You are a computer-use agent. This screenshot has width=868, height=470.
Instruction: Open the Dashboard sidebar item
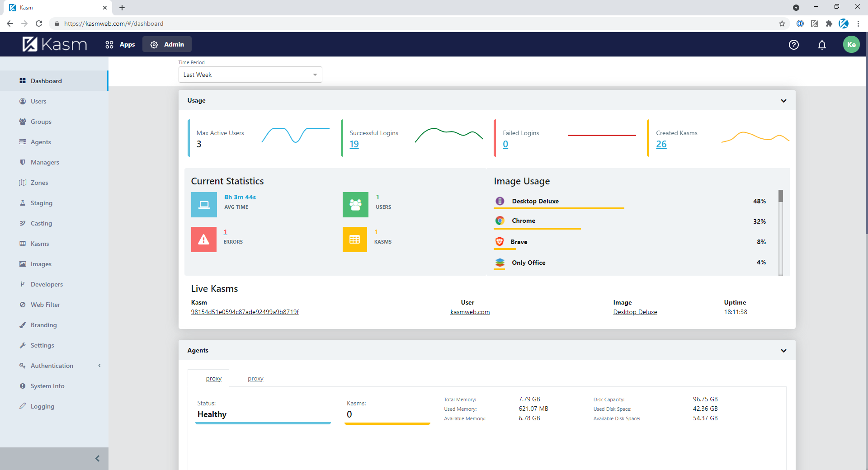tap(54, 81)
